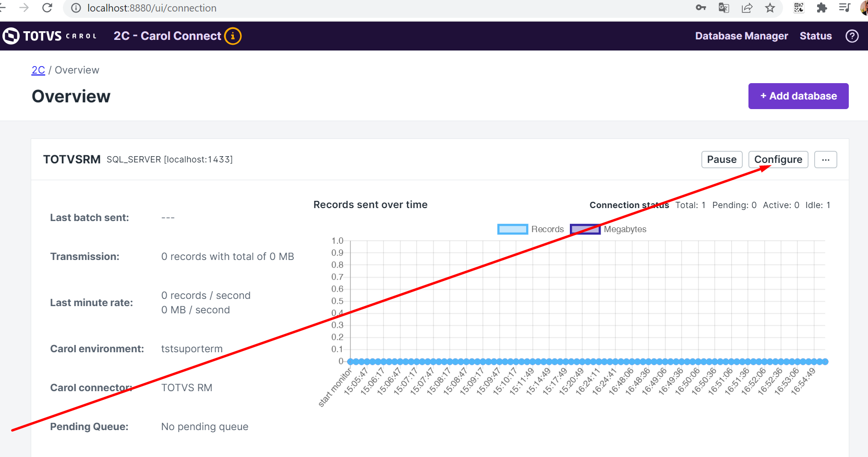Click the "Idle: 1" connection count
This screenshot has width=868, height=457.
[818, 205]
